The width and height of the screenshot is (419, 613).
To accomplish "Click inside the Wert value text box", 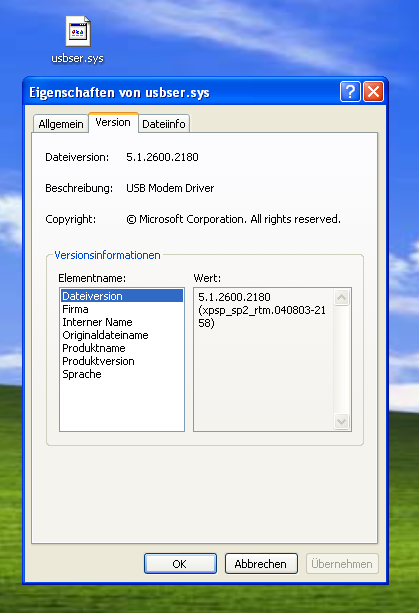I will [x=264, y=360].
